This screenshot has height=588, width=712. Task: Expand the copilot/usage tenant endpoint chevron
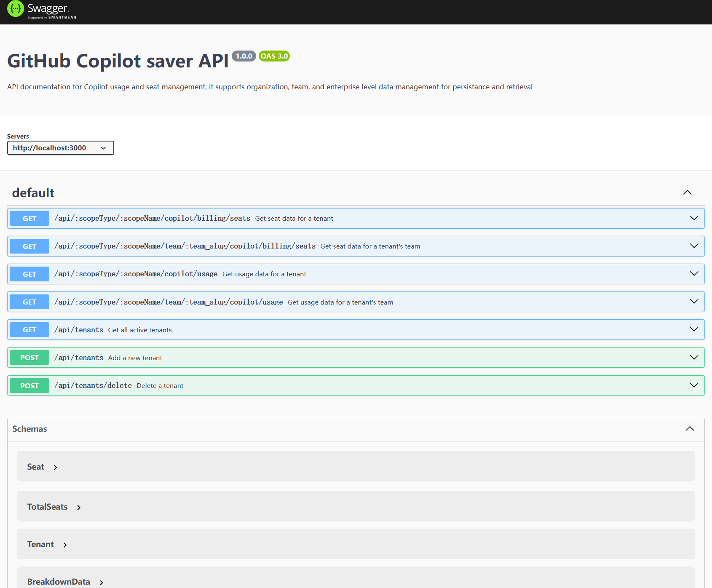pos(694,274)
